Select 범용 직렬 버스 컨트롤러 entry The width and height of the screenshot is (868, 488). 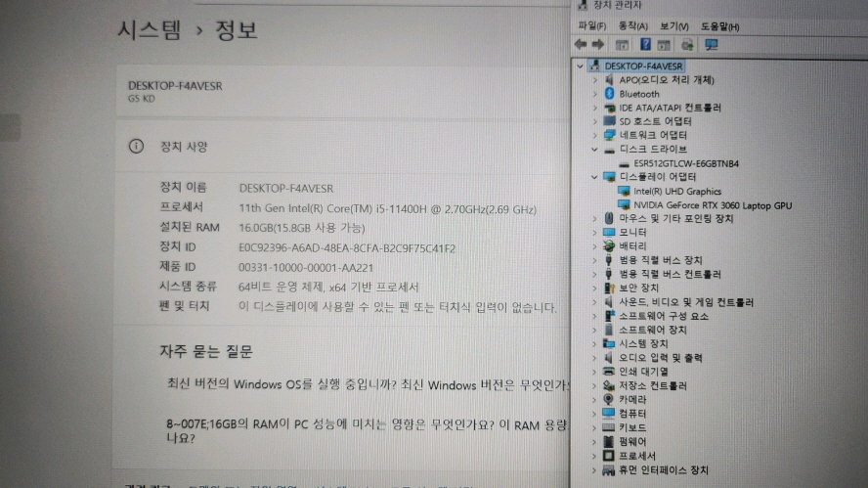pyautogui.click(x=670, y=274)
